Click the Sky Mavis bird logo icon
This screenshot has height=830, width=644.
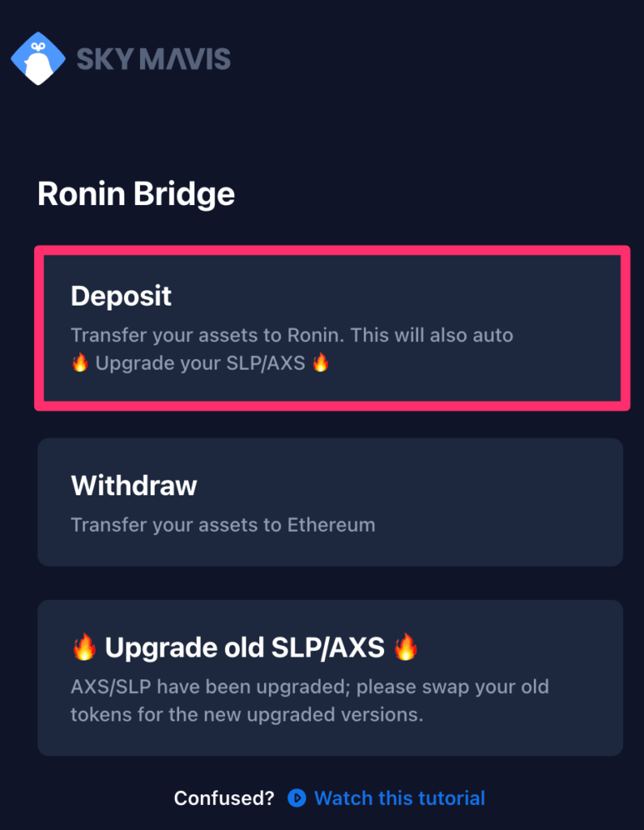click(38, 58)
